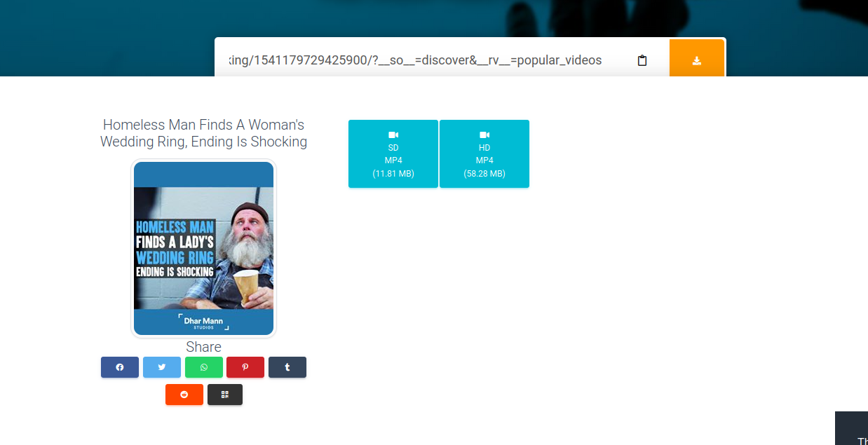Post video to Reddit
This screenshot has width=868, height=445.
tap(184, 395)
